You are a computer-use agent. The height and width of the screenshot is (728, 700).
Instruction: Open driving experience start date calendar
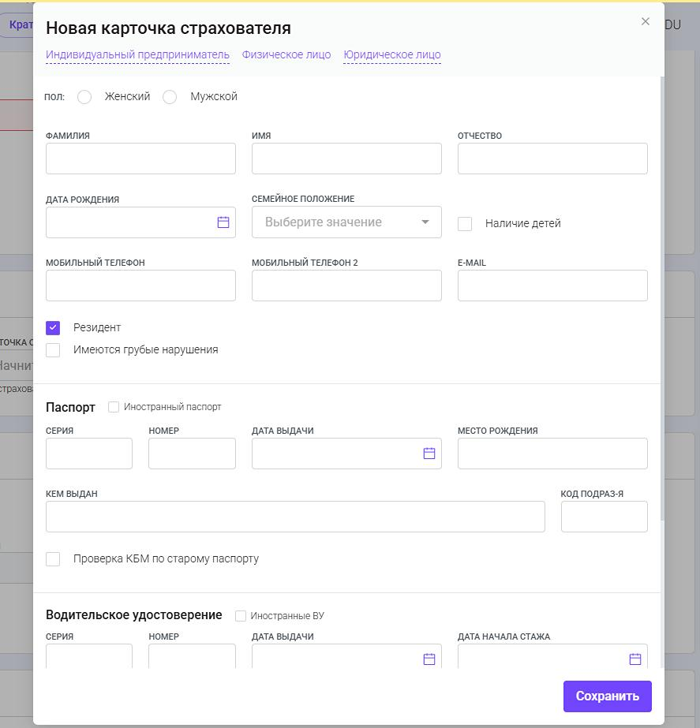pyautogui.click(x=635, y=659)
